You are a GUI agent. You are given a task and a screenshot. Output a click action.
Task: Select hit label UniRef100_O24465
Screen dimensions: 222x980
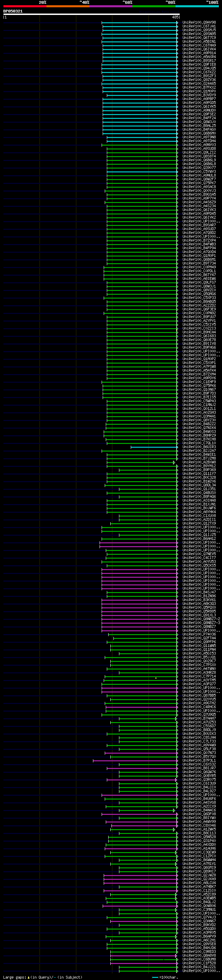tap(199, 83)
